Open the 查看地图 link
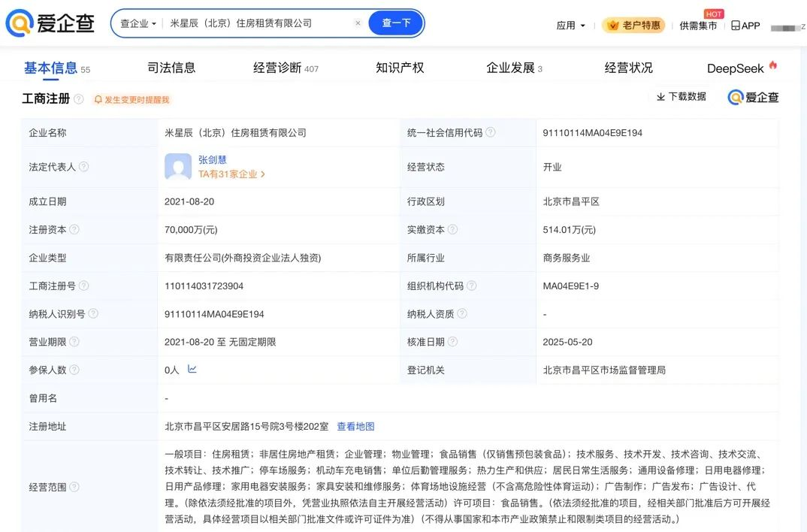 (355, 426)
